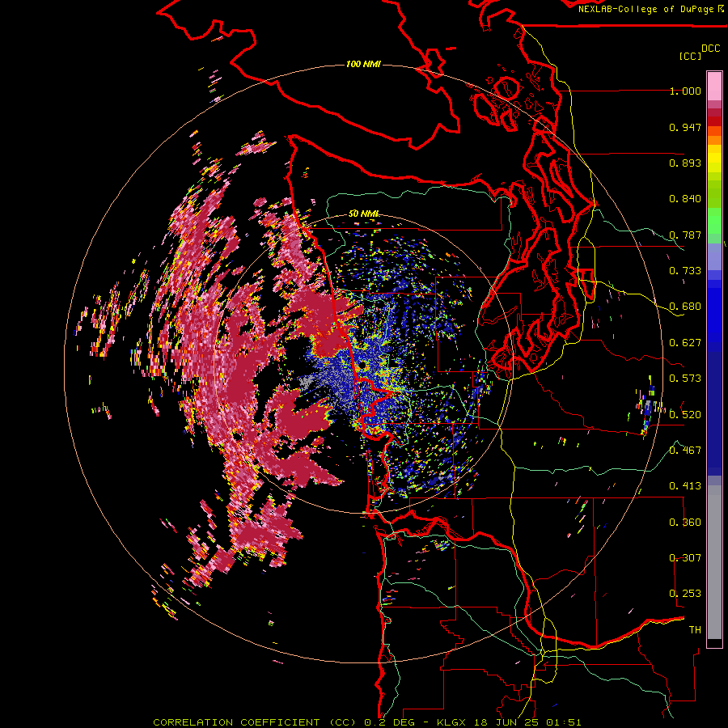Click the [CC] units label
Image resolution: width=728 pixels, height=728 pixels.
point(690,56)
